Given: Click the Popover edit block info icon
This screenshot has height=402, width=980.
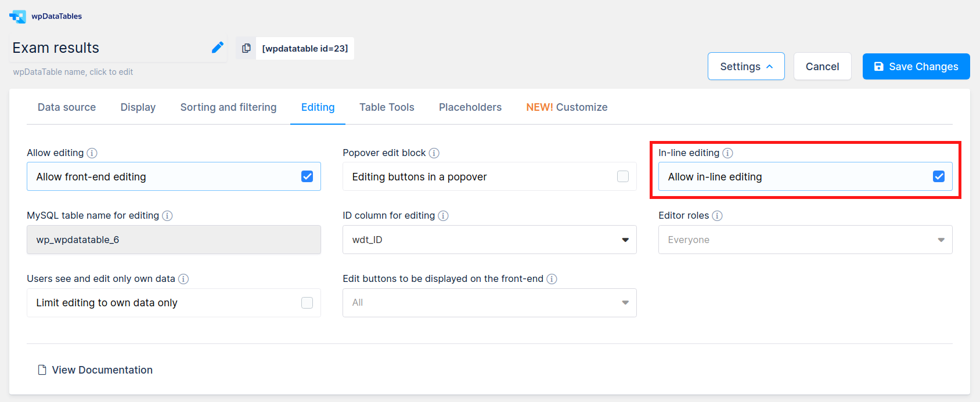Looking at the screenshot, I should pos(434,153).
